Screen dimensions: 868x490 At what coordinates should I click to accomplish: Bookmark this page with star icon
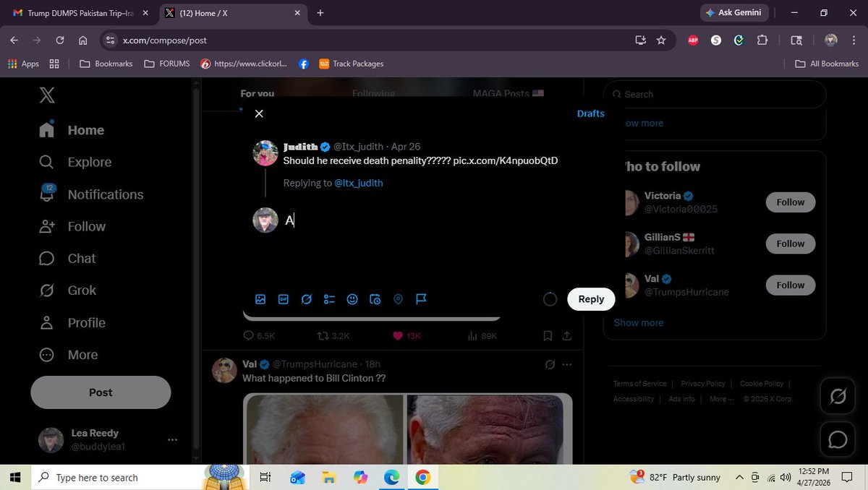pos(661,40)
